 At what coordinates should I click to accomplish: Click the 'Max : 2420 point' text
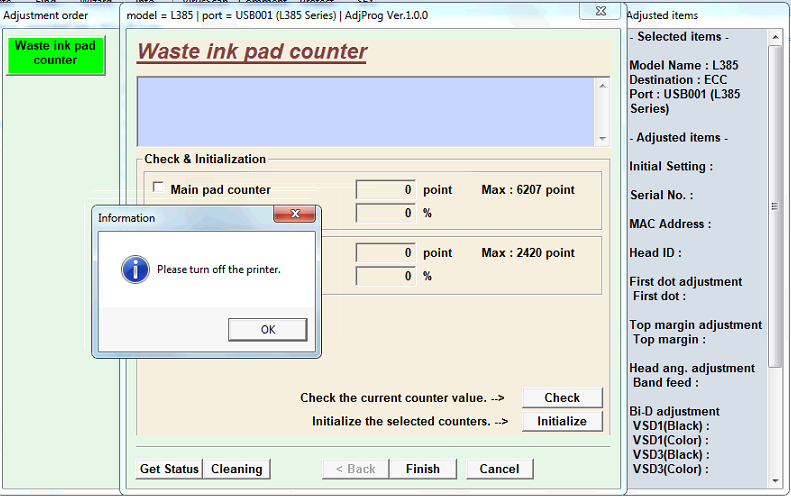[528, 253]
